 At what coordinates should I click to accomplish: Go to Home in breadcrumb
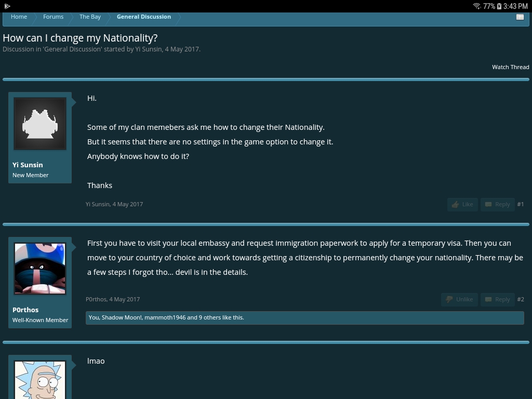tap(19, 17)
